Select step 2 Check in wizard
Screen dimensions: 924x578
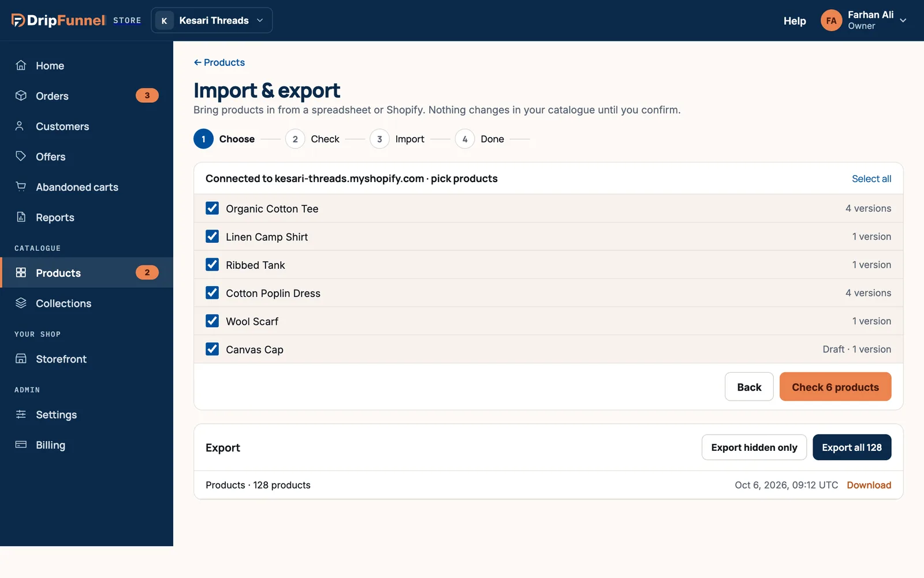coord(312,139)
